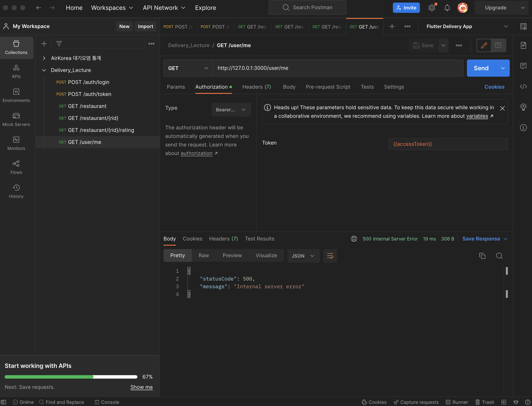Open Flutter Delivery App environment dropdown
Screen dimensions: 532x406
(x=467, y=26)
